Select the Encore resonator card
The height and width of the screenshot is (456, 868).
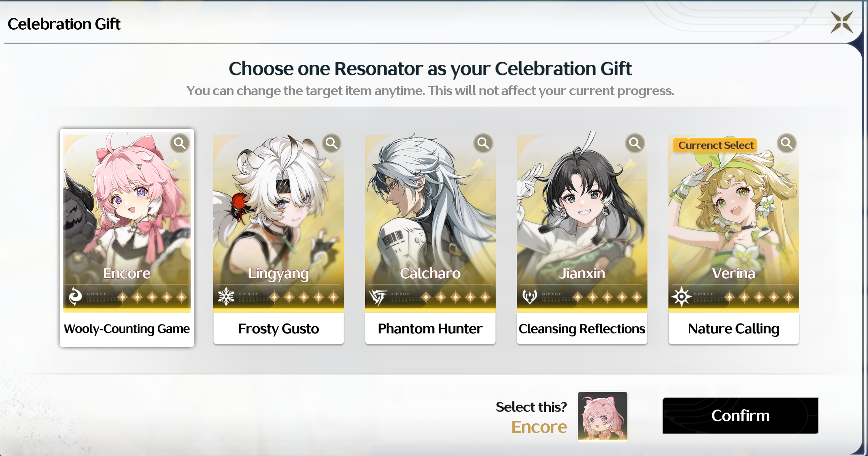127,238
